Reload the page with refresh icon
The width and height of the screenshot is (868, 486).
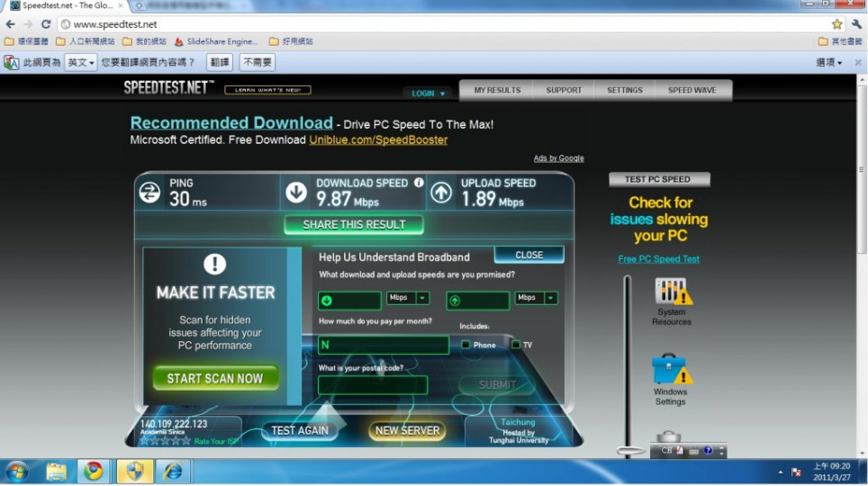(x=46, y=24)
